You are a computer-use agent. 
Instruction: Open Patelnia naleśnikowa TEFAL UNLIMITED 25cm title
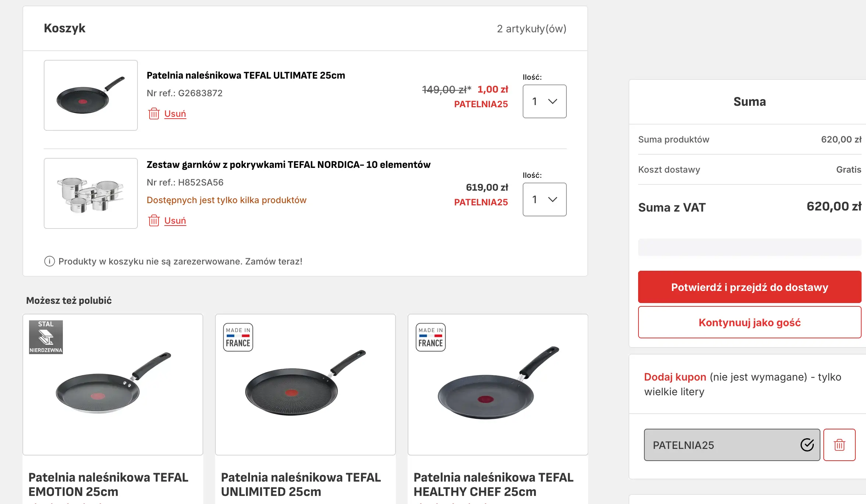pos(301,484)
